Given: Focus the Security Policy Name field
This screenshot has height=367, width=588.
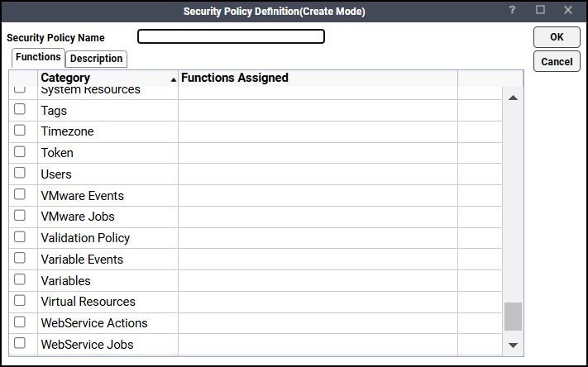Looking at the screenshot, I should (231, 37).
